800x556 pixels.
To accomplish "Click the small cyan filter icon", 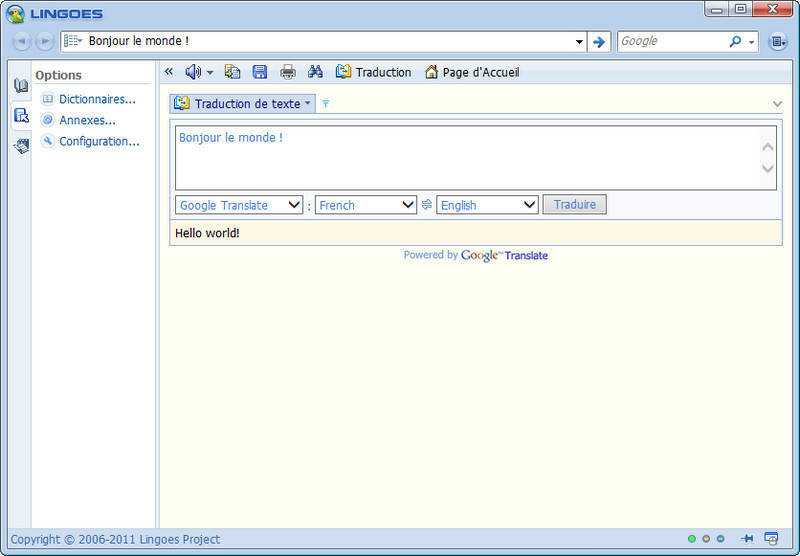I will pyautogui.click(x=326, y=104).
